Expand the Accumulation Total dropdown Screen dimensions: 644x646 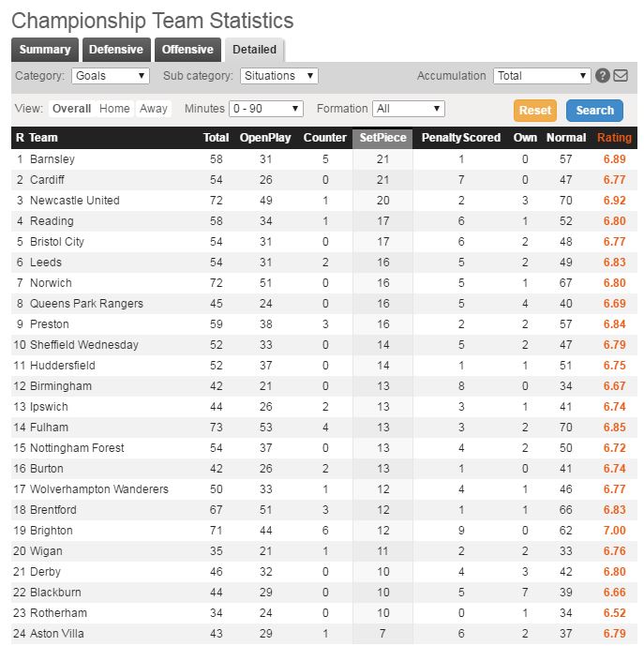[x=542, y=76]
